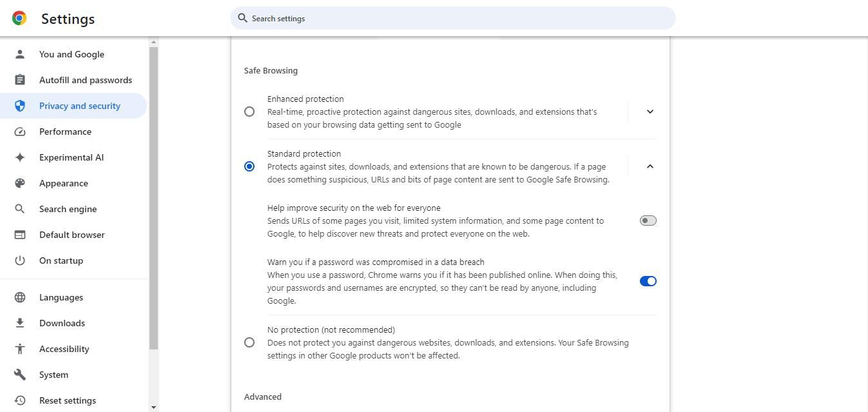Switch to the On startup section
868x412 pixels.
tap(61, 260)
